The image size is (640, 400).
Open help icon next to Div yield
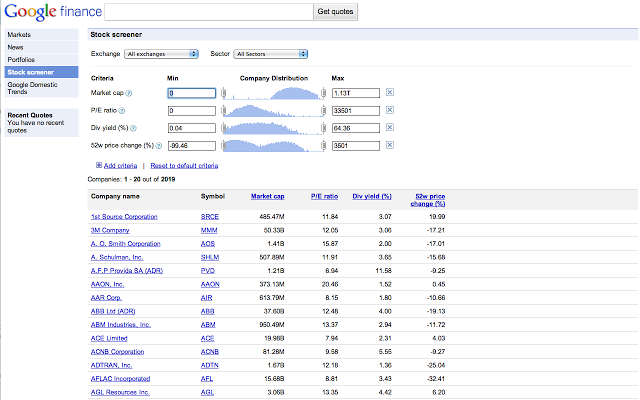(131, 128)
